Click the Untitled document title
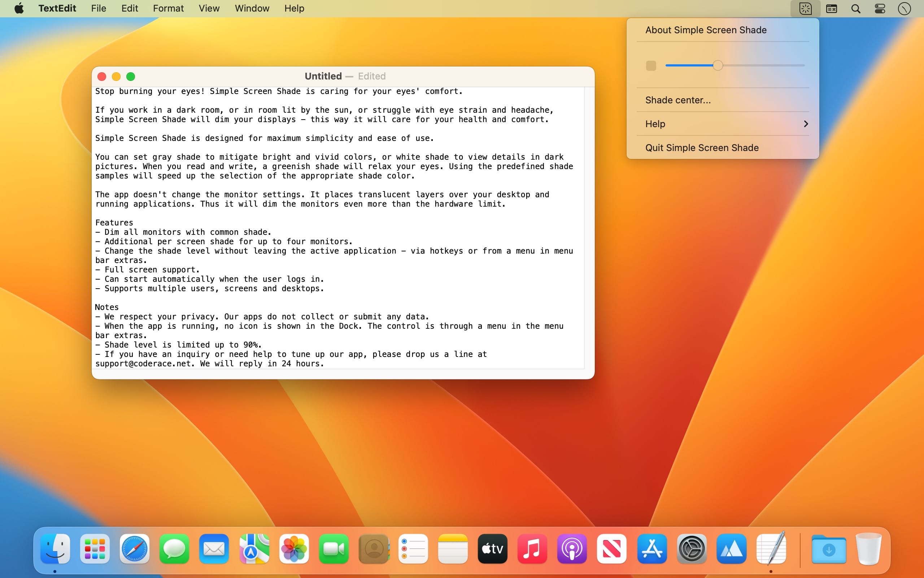 click(323, 76)
